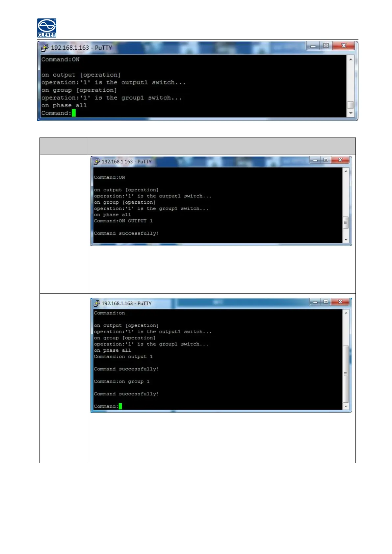Click 'Command:on output 1' line in bottom window
This screenshot has width=392, height=554.
[123, 357]
